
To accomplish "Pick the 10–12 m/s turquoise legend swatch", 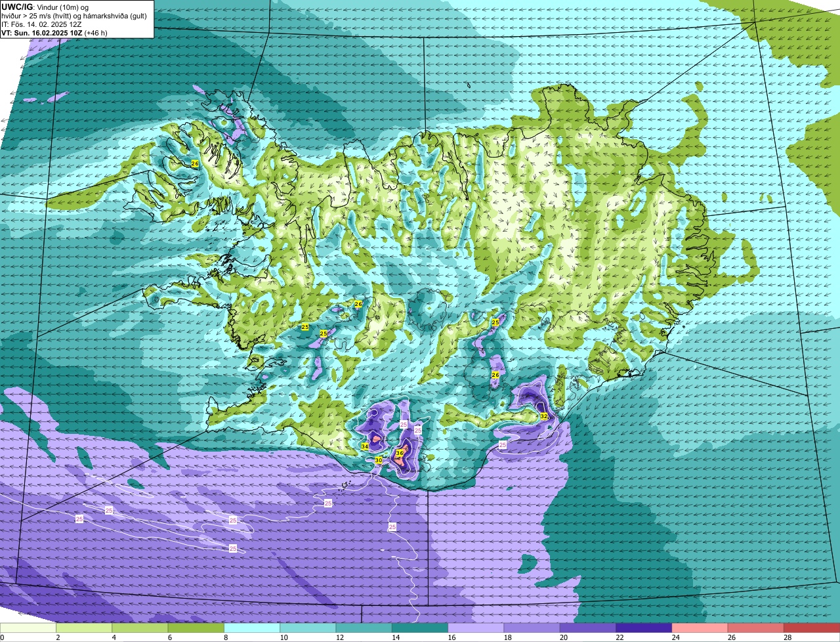I will [308, 628].
